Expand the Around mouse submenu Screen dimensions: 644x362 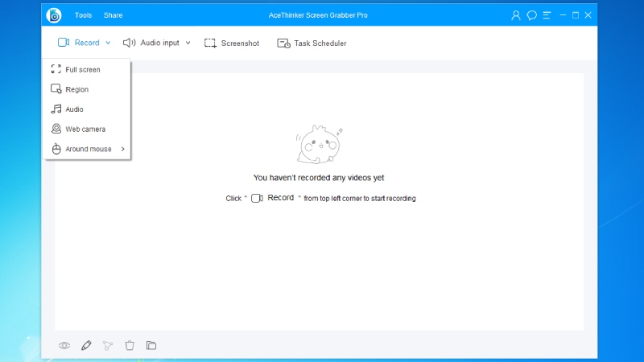coord(122,149)
